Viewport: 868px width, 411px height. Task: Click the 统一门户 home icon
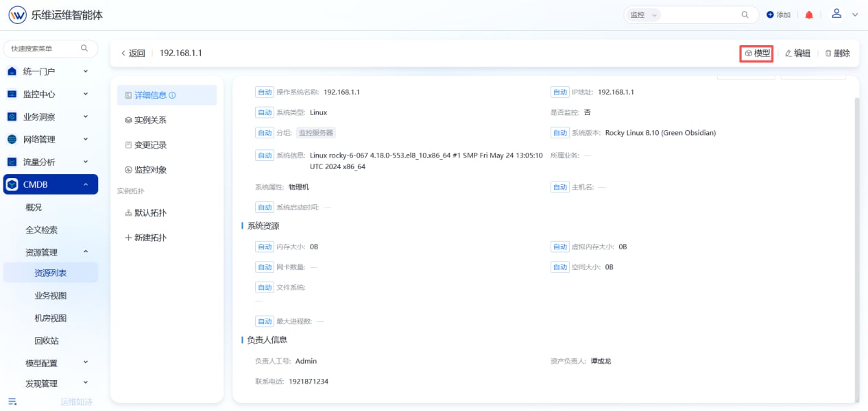tap(12, 71)
